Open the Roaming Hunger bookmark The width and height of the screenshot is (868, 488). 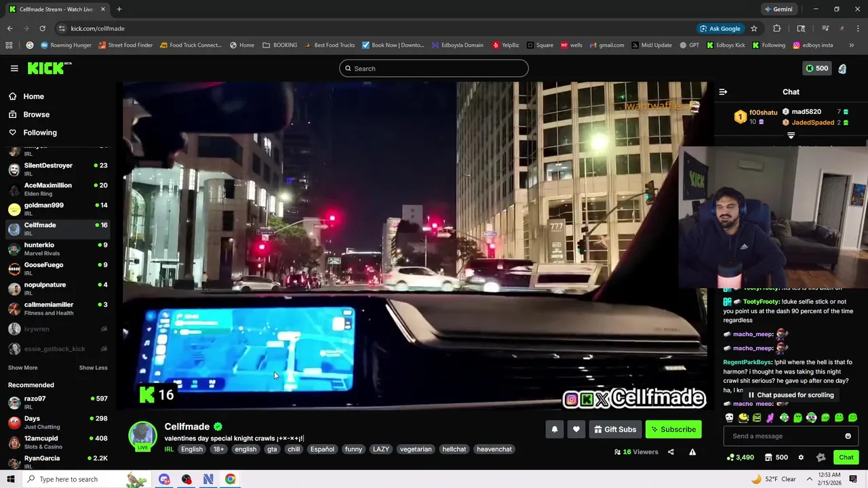click(66, 45)
